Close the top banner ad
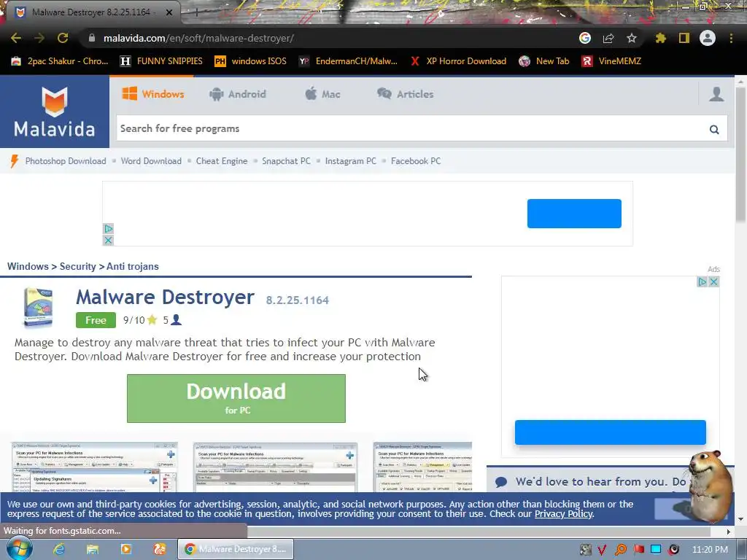Image resolution: width=747 pixels, height=560 pixels. (108, 241)
